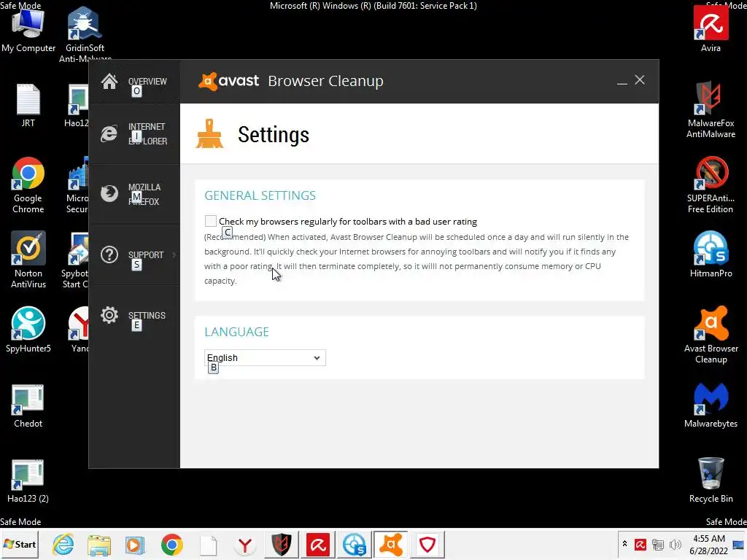
Task: Switch to Avast Browser Cleanup taskbar button
Action: (391, 544)
